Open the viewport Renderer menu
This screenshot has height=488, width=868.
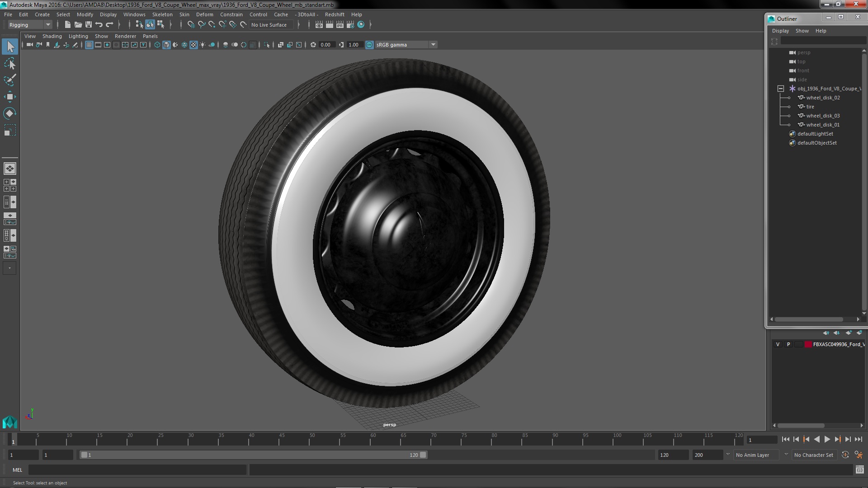point(125,36)
